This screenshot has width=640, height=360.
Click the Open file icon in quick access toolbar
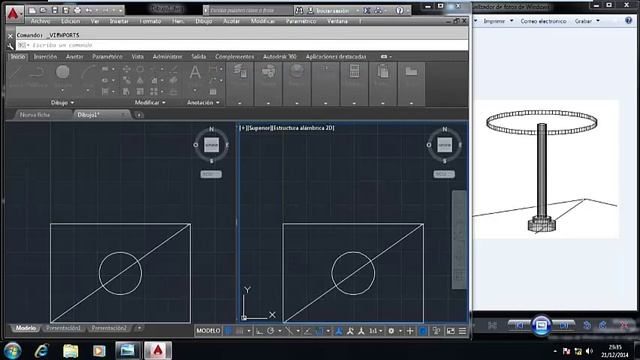(x=43, y=10)
